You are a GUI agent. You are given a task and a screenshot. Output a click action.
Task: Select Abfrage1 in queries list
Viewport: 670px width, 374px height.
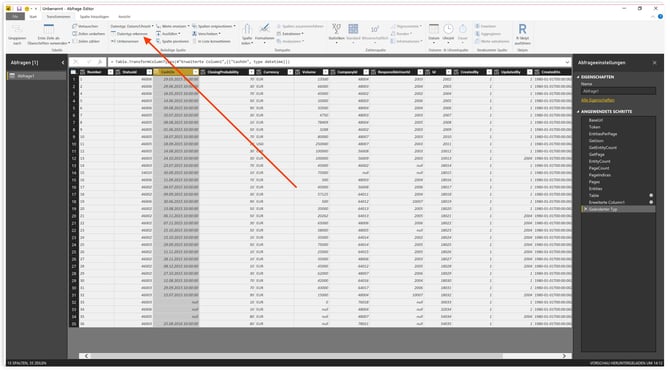(x=37, y=76)
